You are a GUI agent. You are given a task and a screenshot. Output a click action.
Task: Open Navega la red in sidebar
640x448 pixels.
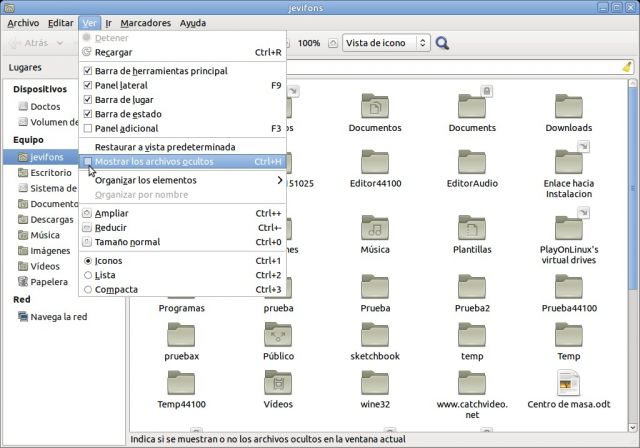pos(58,317)
